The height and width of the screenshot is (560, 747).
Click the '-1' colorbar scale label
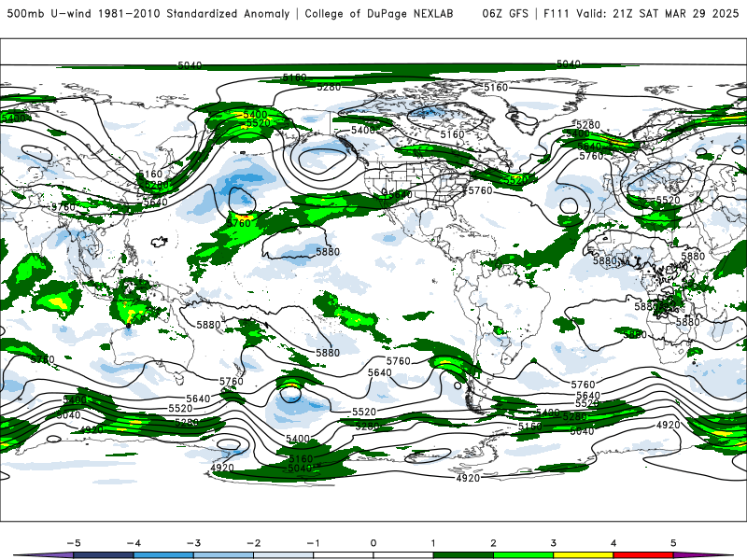click(313, 543)
